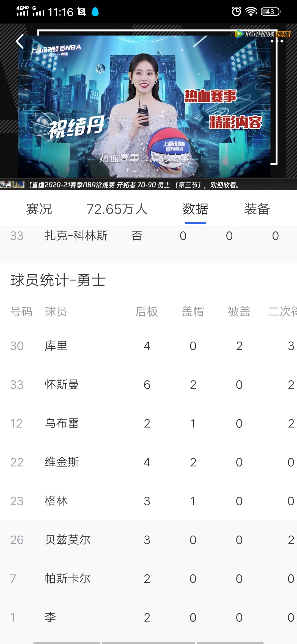
Task: Select player 怀斯曼 in Warriors stats
Action: pos(62,384)
